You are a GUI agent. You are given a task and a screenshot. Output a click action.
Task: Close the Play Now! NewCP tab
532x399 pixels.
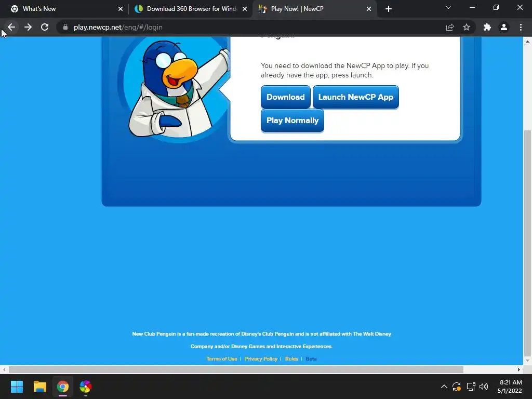coord(369,9)
